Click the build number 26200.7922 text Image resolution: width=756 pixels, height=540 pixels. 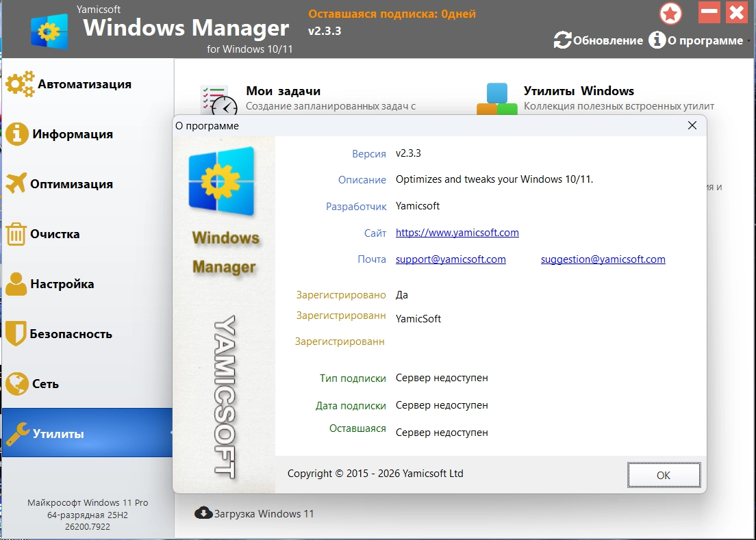(x=88, y=527)
